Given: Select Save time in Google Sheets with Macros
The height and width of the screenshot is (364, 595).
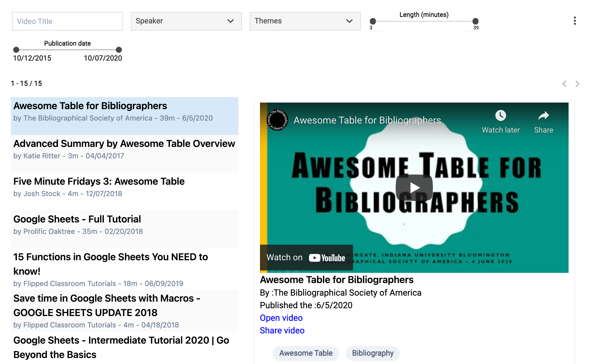Looking at the screenshot, I should [125, 310].
